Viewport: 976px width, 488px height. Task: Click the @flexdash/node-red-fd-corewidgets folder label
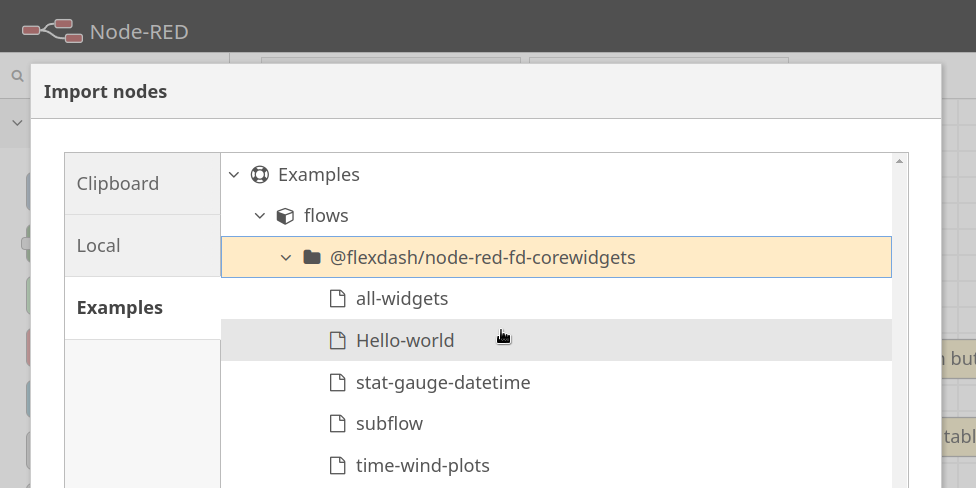(x=482, y=258)
